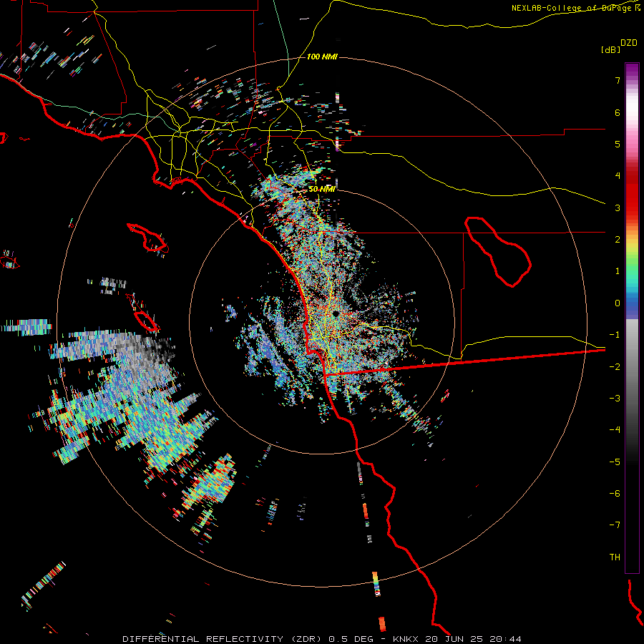Screen dimensions: 644x644
Task: Click the '6' value on the color scale
Action: click(618, 112)
